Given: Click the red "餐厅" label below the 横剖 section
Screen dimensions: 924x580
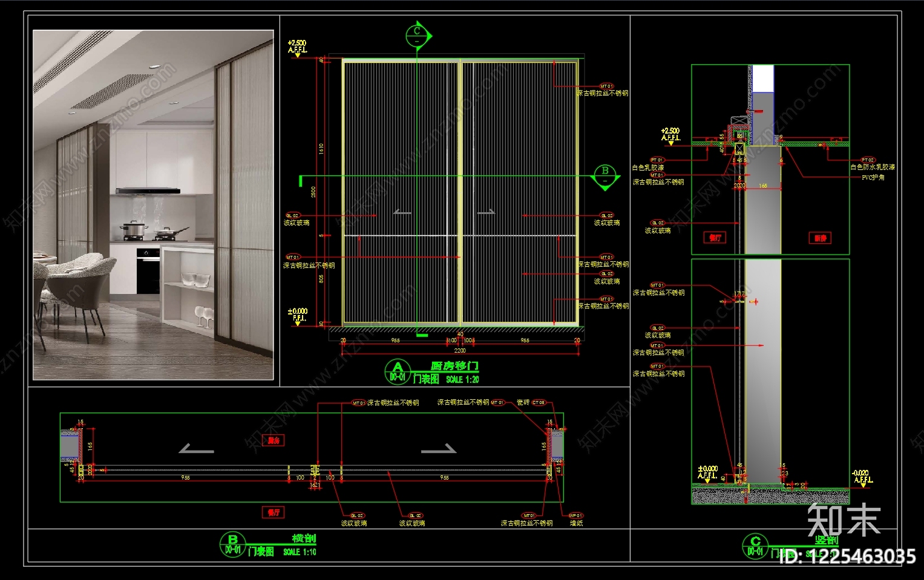Looking at the screenshot, I should click(274, 512).
